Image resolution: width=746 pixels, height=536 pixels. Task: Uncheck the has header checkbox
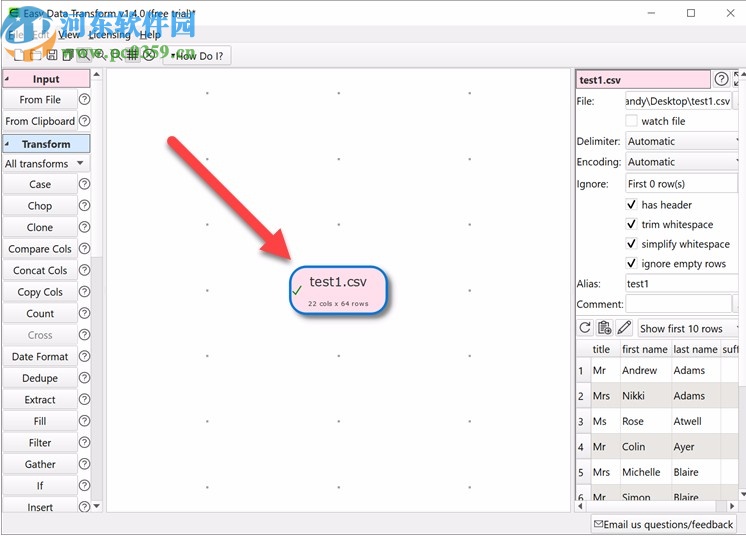point(631,205)
